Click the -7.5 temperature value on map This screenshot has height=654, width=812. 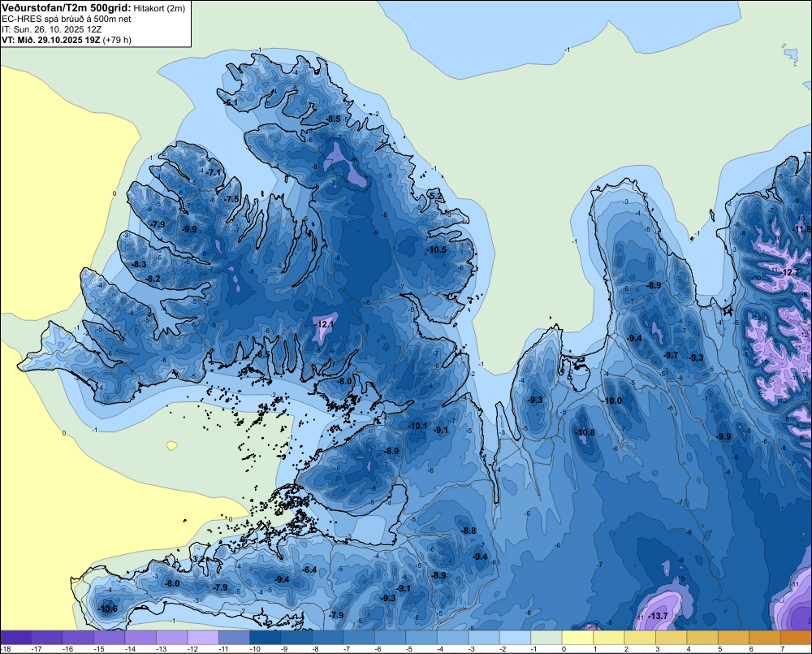click(232, 200)
